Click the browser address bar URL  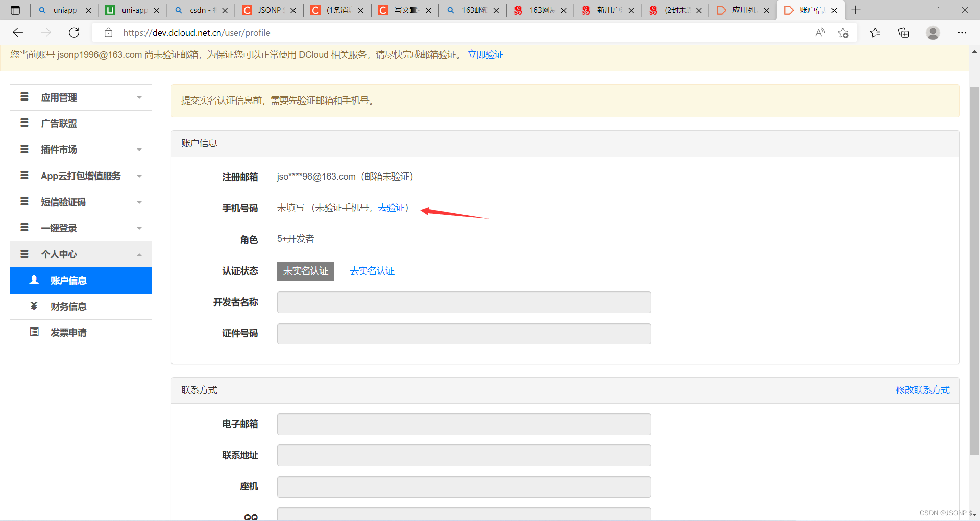pos(197,33)
